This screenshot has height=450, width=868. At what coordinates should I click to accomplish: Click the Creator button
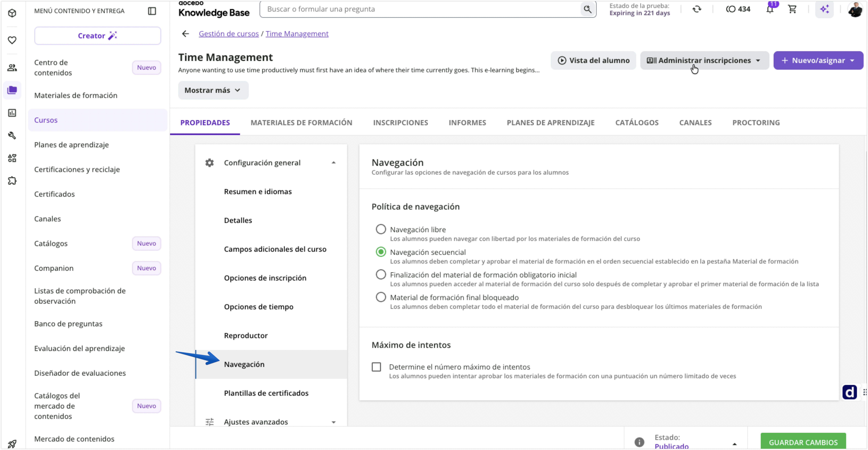point(98,36)
